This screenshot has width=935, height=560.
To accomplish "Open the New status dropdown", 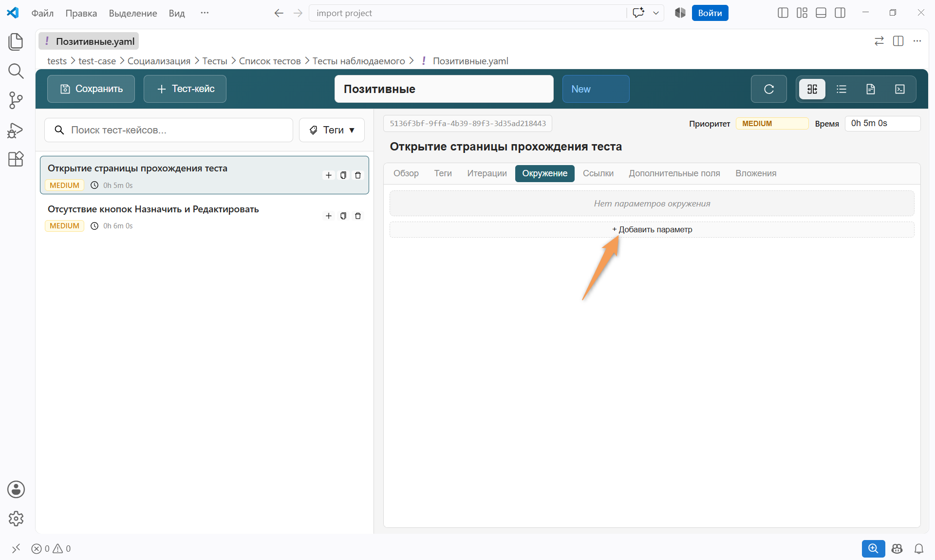I will (x=596, y=89).
